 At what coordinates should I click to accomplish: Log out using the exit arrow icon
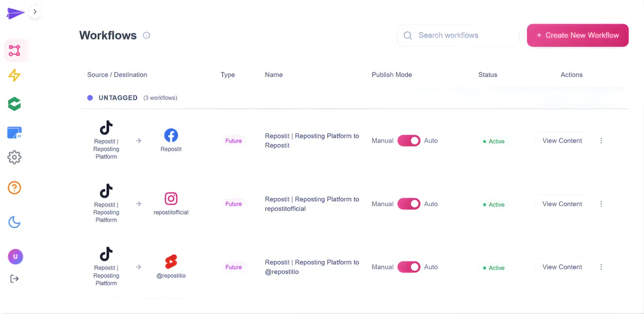[x=14, y=279]
